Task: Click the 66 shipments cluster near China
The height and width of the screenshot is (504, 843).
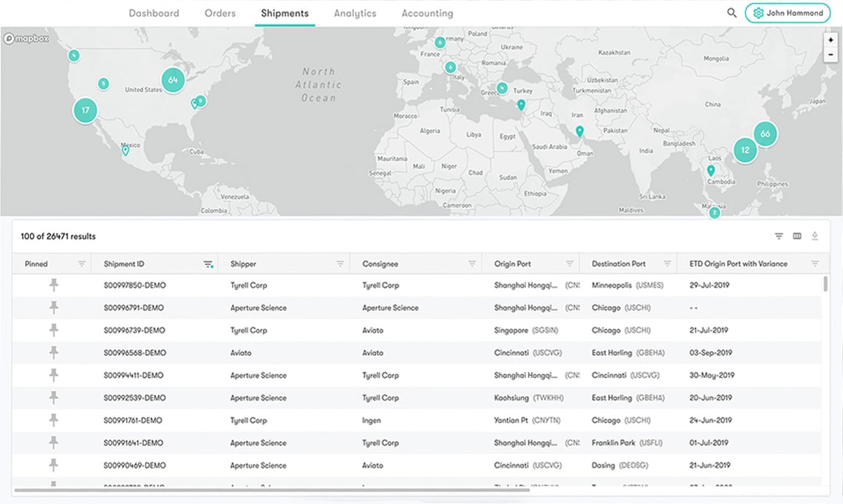Action: pyautogui.click(x=765, y=133)
